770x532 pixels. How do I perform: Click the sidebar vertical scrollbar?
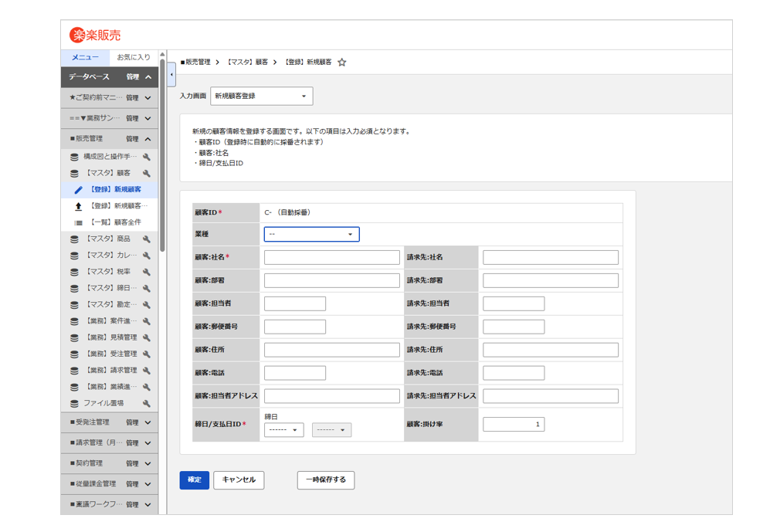click(163, 154)
